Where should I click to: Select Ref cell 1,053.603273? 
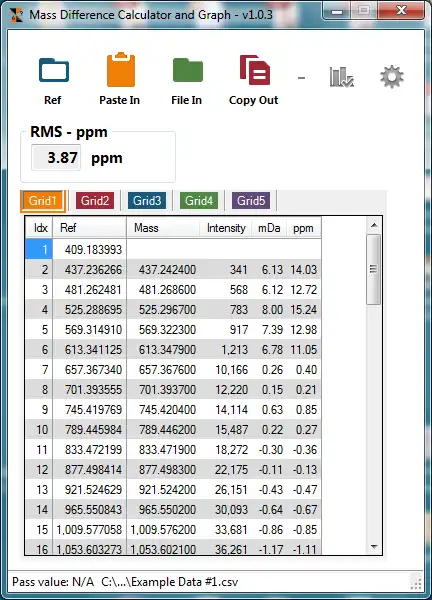point(90,549)
